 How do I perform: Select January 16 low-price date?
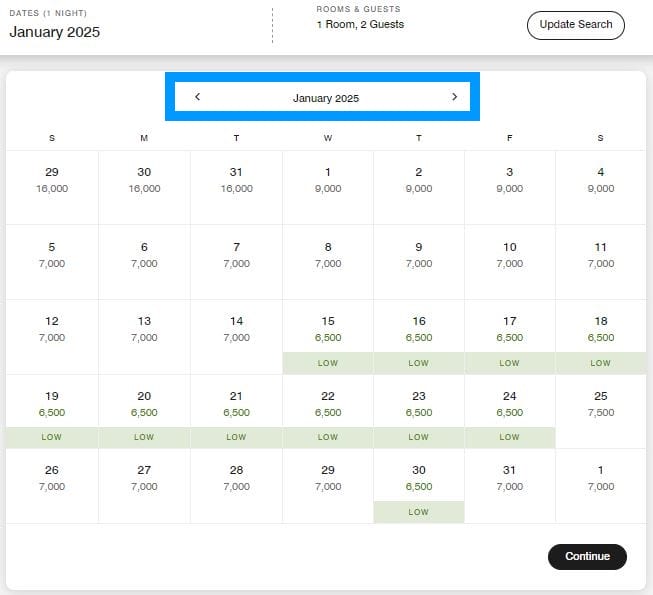[419, 336]
